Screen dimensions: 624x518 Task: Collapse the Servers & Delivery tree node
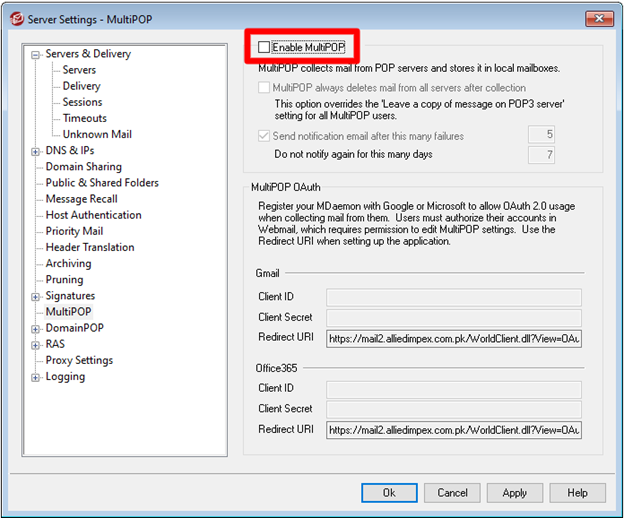coord(36,55)
